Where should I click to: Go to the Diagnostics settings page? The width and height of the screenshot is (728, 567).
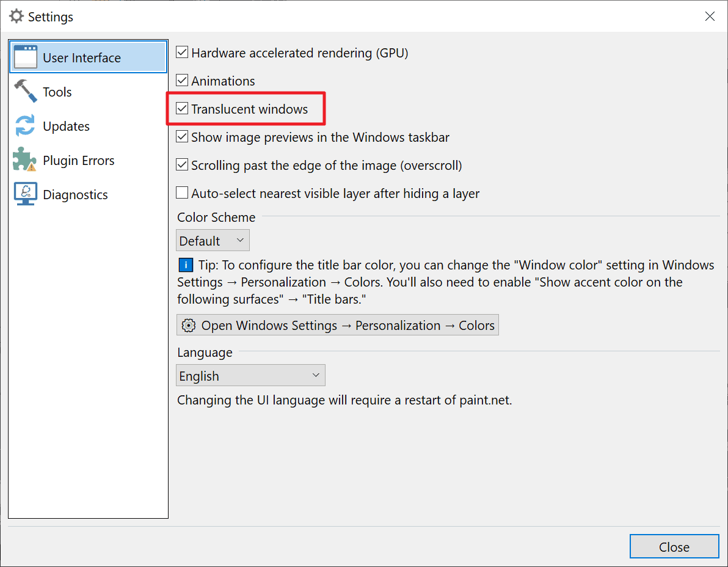(x=75, y=194)
